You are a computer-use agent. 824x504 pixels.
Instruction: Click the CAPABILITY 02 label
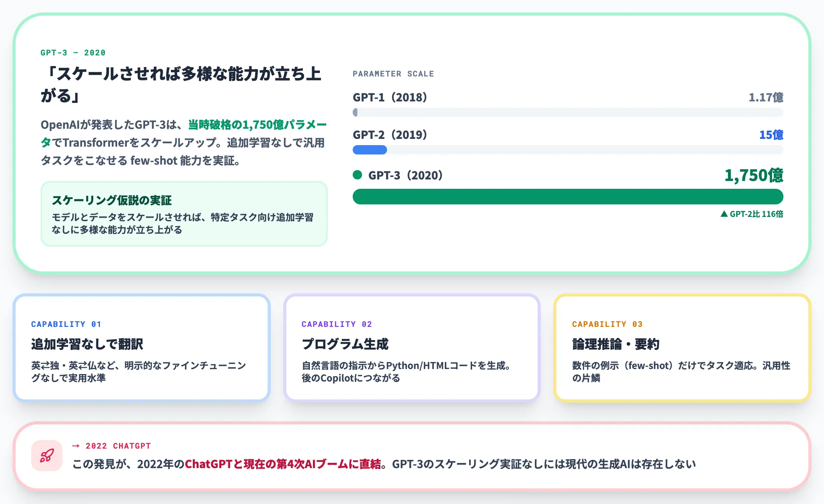point(337,324)
